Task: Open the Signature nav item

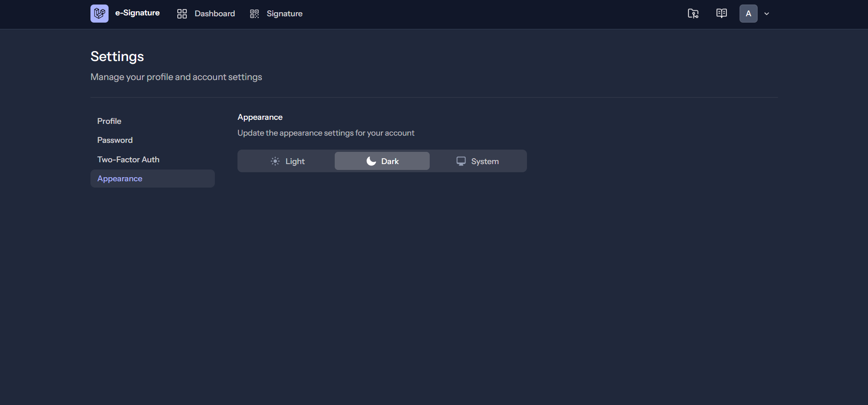Action: pos(284,14)
